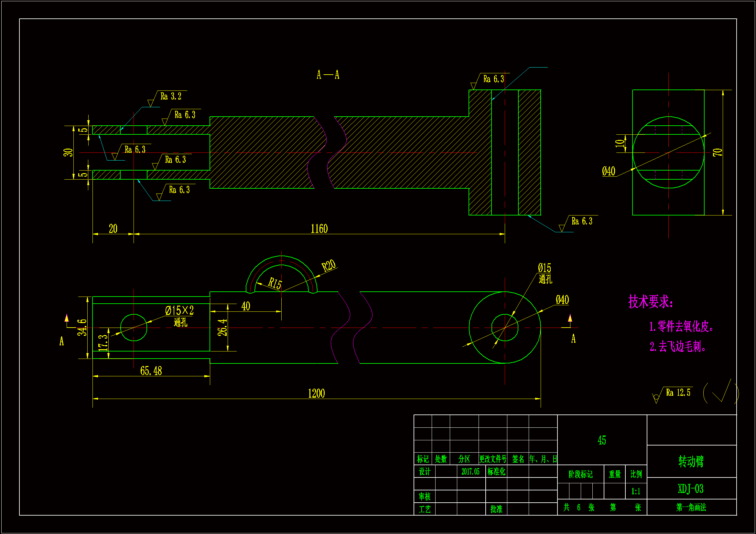Select the drawing number XDJ-03 cell
756x534 pixels.
coord(690,489)
